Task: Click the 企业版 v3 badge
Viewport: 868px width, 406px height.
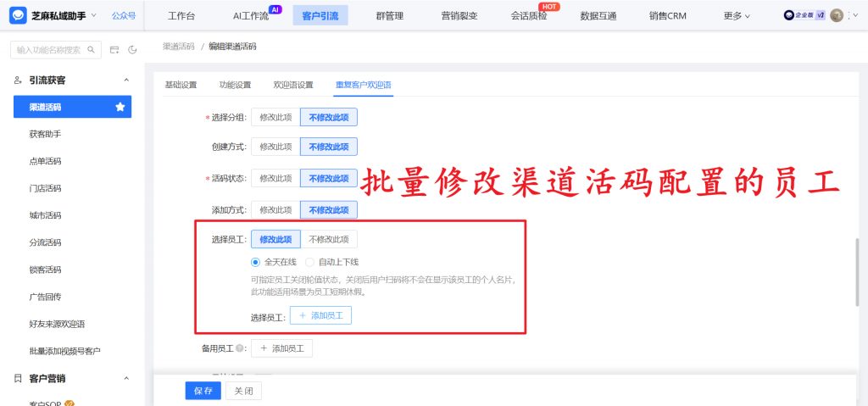Action: coord(804,15)
